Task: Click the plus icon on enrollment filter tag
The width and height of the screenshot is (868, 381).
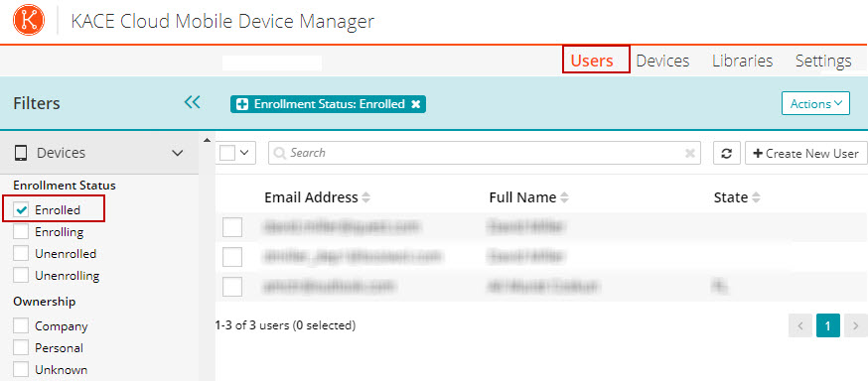Action: click(242, 104)
